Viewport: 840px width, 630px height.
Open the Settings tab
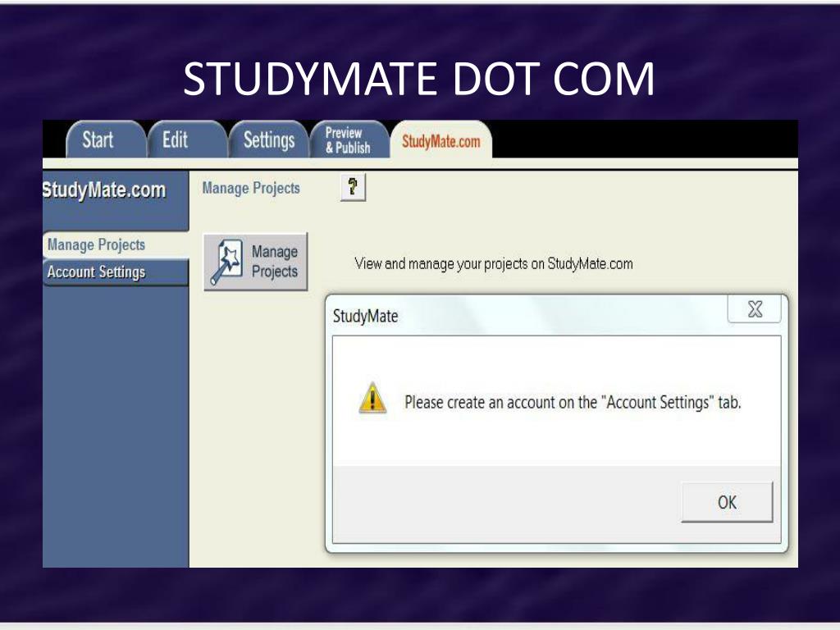[x=269, y=139]
